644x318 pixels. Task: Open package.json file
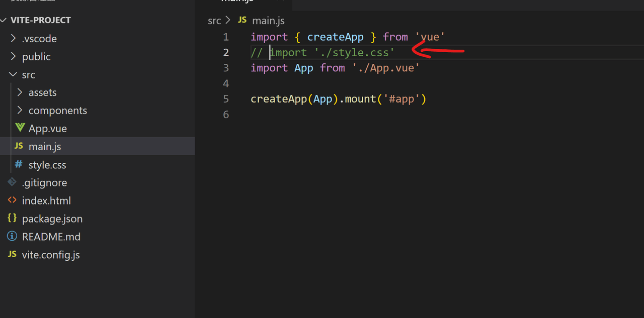[x=52, y=219]
